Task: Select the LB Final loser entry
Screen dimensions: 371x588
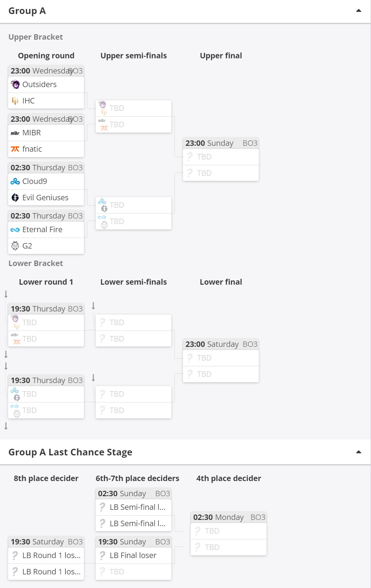Action: click(134, 555)
